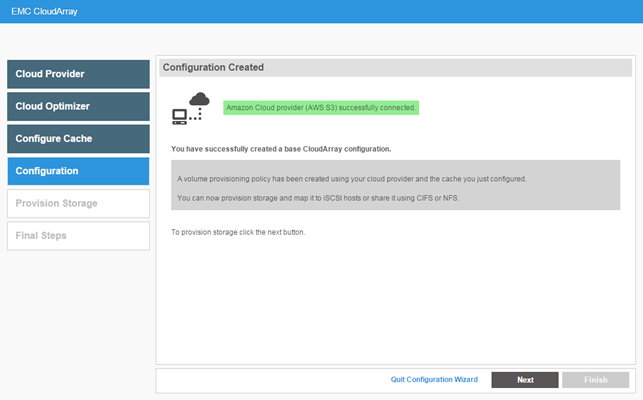Click the volume provisioning policy sentence
The image size is (643, 400).
coord(352,179)
